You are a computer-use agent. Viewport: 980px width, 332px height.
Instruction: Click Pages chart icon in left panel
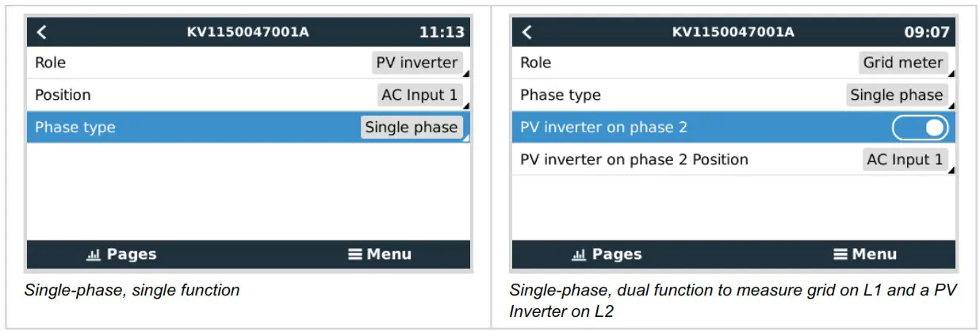coord(94,255)
